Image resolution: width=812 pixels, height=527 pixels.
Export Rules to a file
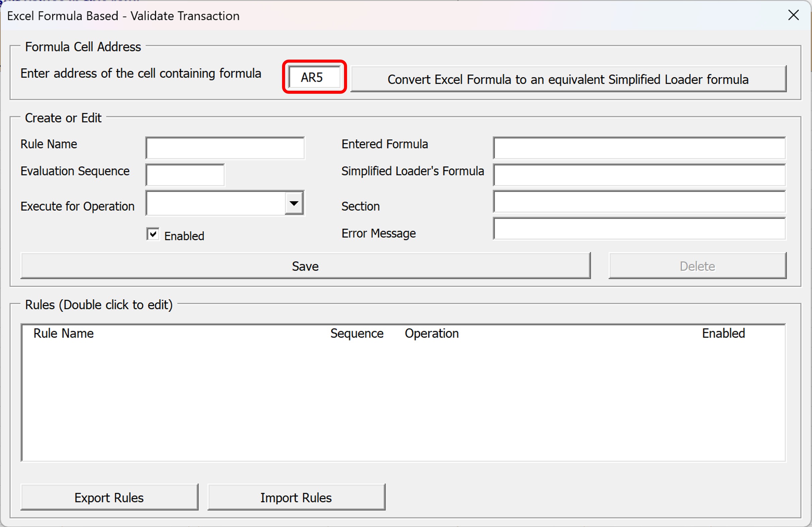(109, 497)
